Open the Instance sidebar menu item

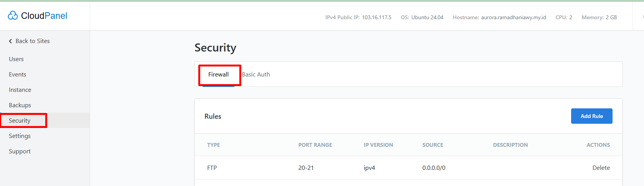[x=20, y=90]
